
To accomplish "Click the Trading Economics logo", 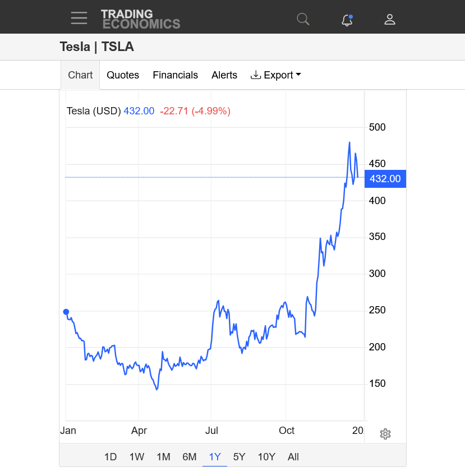I will pos(140,19).
